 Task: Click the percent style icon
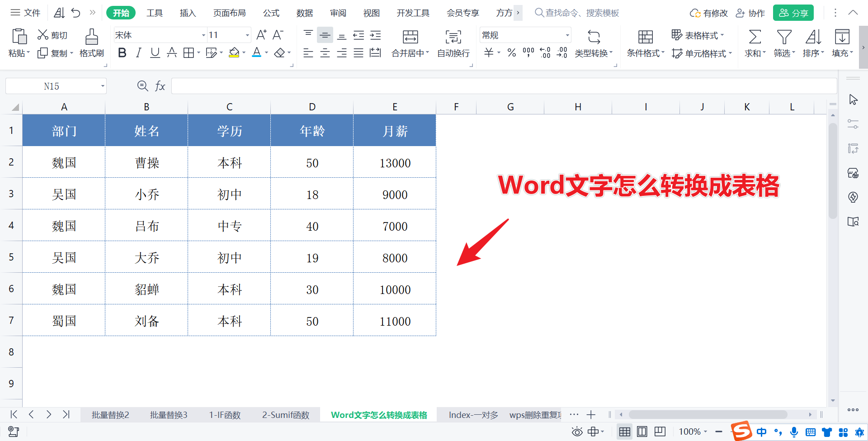(x=511, y=53)
